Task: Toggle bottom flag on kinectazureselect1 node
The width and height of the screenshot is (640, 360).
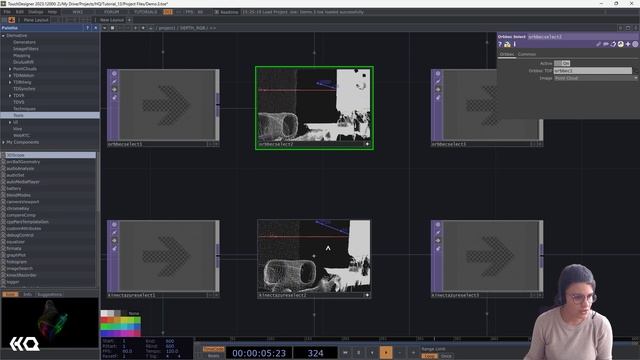Action: coord(114,249)
